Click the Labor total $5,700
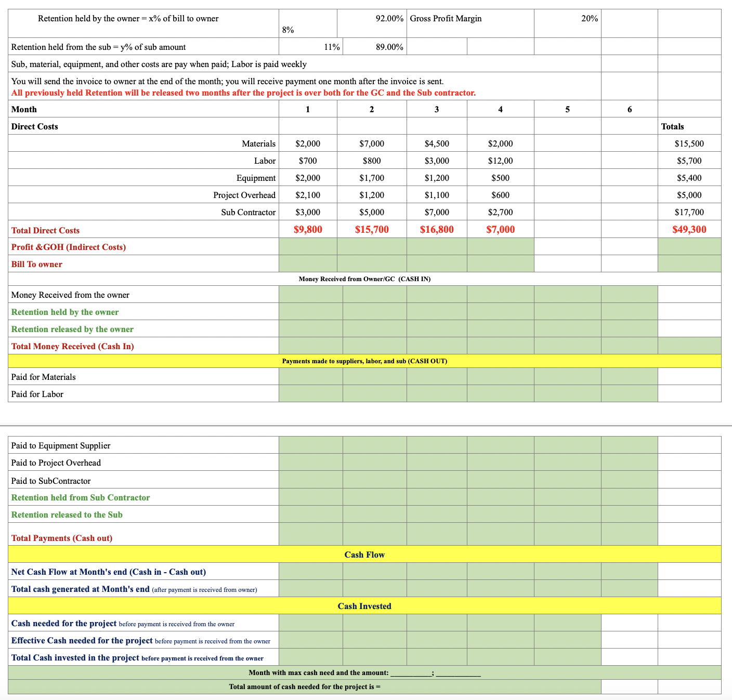The width and height of the screenshot is (732, 700). click(x=689, y=161)
